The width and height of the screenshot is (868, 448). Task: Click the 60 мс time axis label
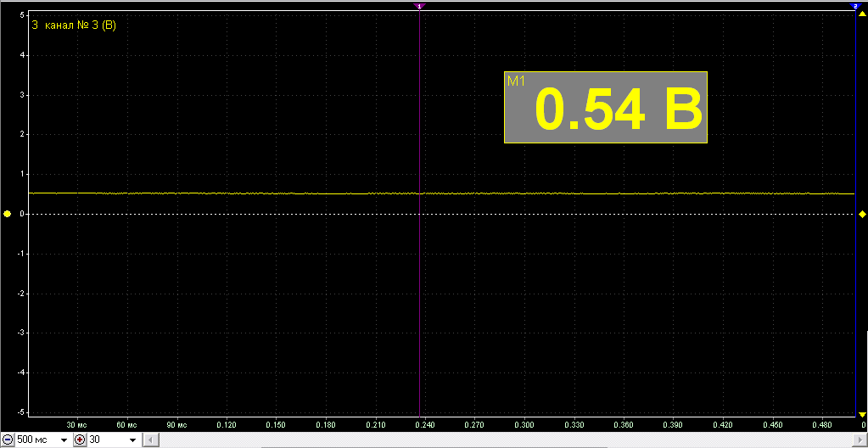(126, 425)
